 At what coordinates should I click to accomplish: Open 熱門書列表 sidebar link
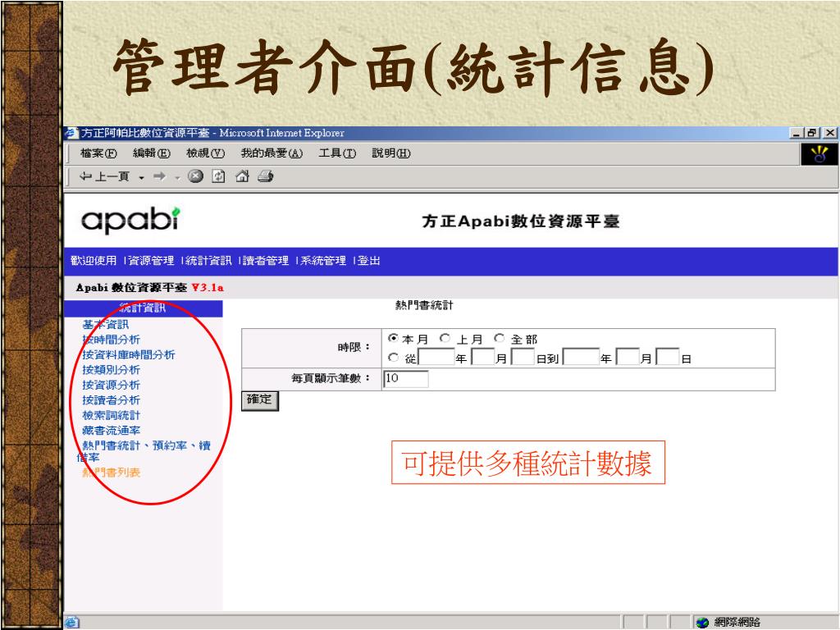(111, 472)
